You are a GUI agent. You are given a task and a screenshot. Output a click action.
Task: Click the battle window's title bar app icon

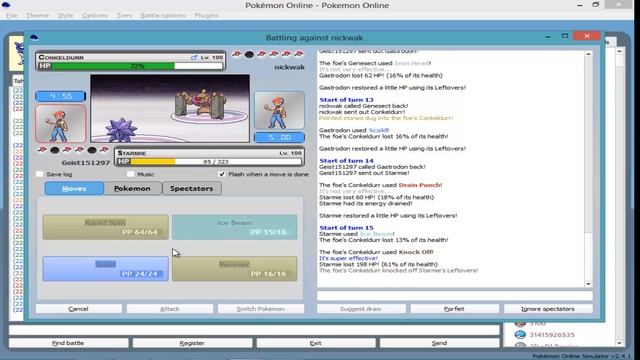point(34,38)
